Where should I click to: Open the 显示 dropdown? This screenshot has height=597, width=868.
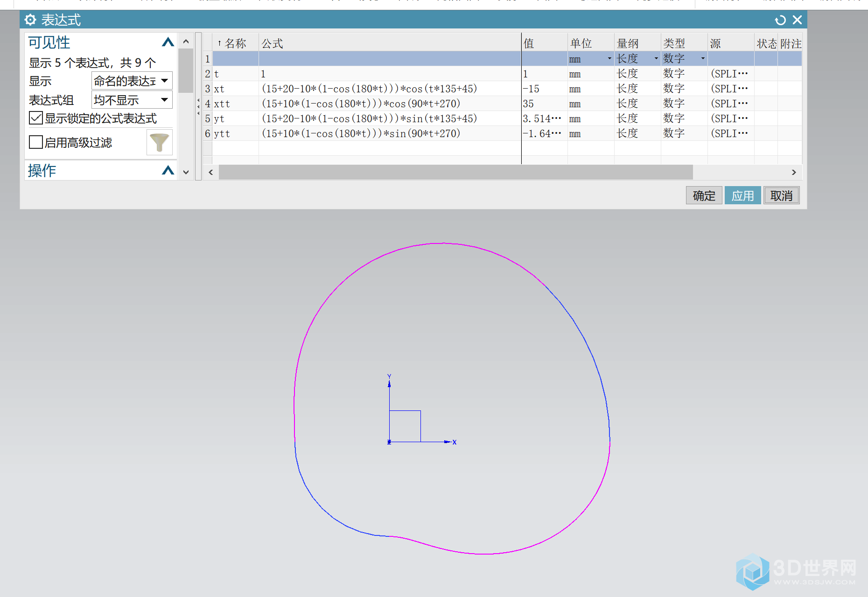pos(132,81)
